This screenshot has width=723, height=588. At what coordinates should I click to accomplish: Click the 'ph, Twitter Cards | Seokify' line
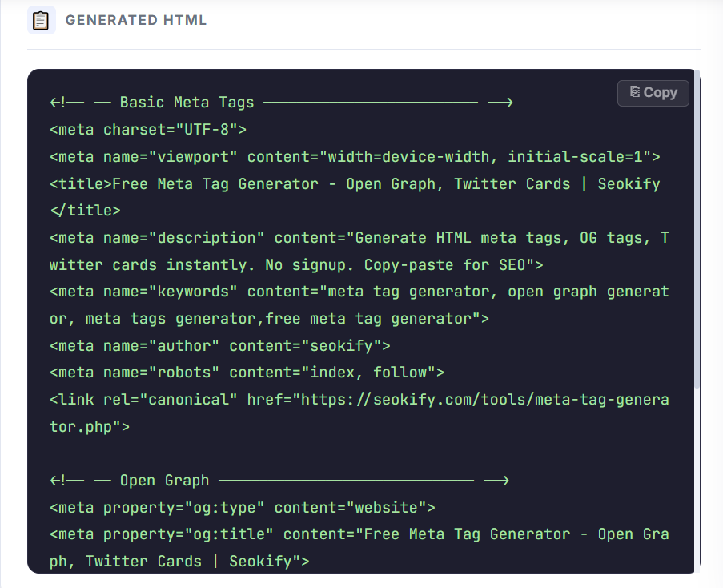179,562
